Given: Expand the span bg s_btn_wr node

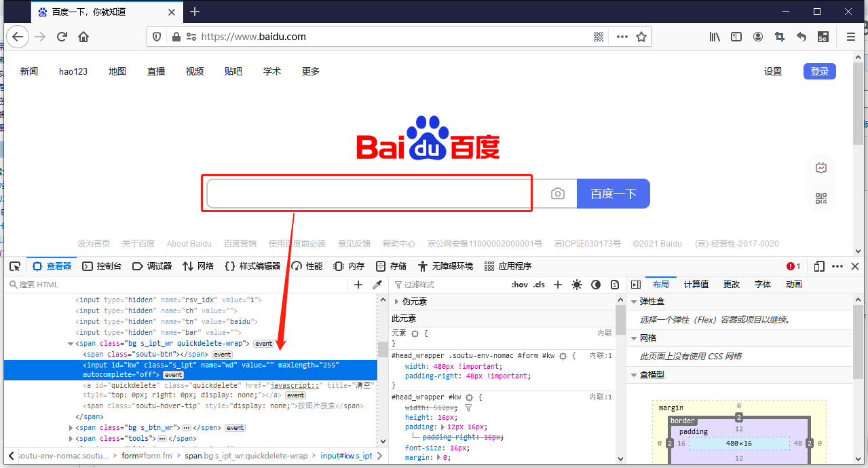Looking at the screenshot, I should [x=71, y=428].
